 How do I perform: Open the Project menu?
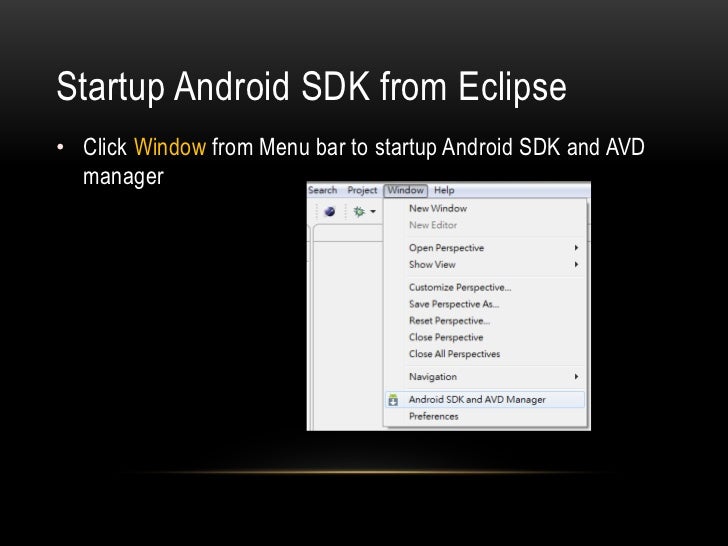point(362,190)
